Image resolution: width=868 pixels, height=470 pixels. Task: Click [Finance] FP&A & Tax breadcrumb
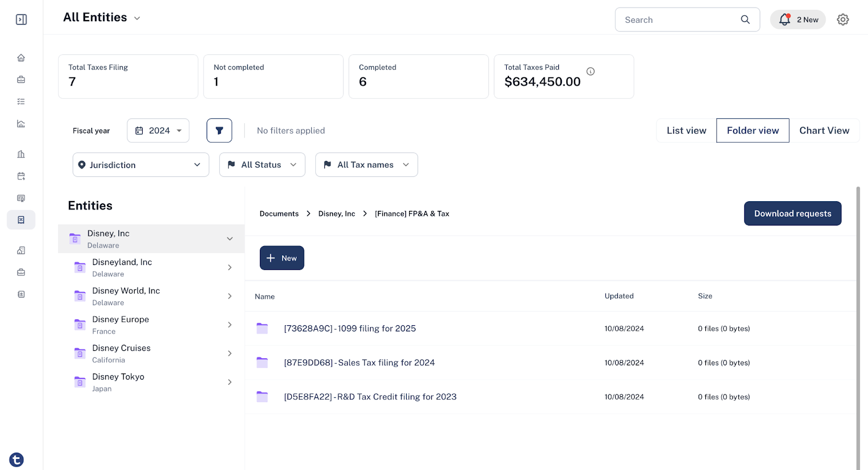coord(412,214)
